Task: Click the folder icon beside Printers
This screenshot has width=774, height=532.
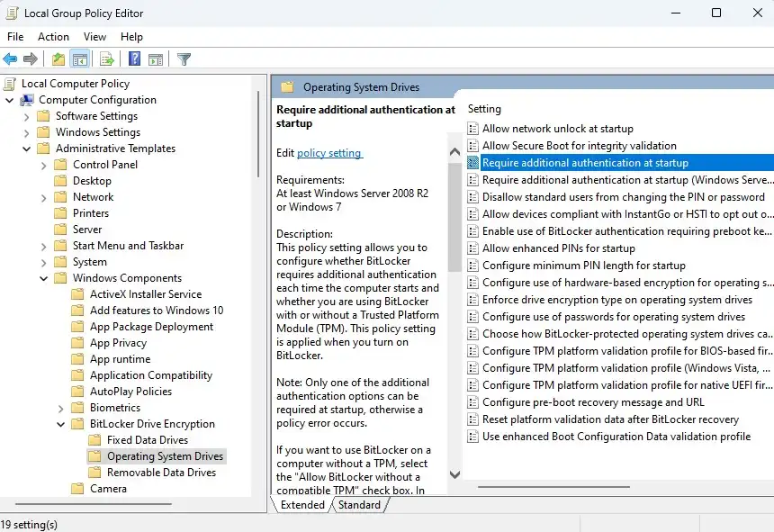Action: (60, 213)
